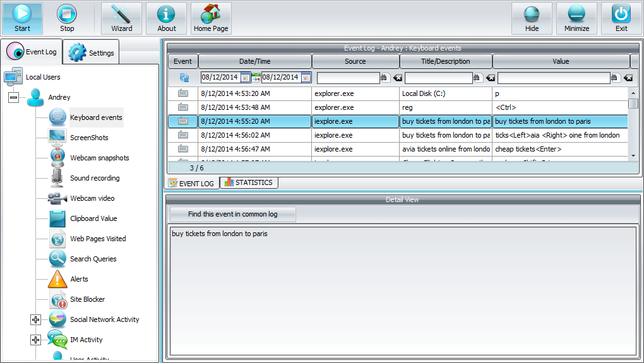This screenshot has width=644, height=363.
Task: Click the binoculars search icon for Value filter
Action: coord(615,77)
